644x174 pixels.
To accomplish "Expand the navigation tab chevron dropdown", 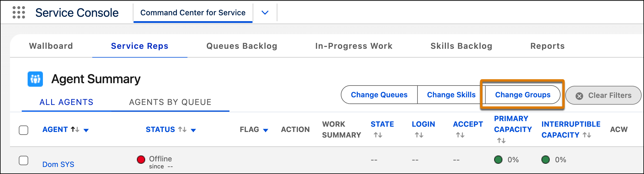I will click(x=265, y=13).
